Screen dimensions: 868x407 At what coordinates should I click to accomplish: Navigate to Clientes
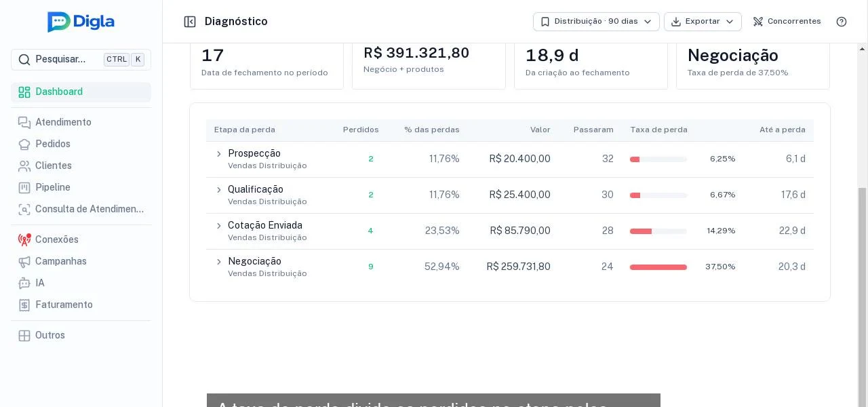pos(81,166)
